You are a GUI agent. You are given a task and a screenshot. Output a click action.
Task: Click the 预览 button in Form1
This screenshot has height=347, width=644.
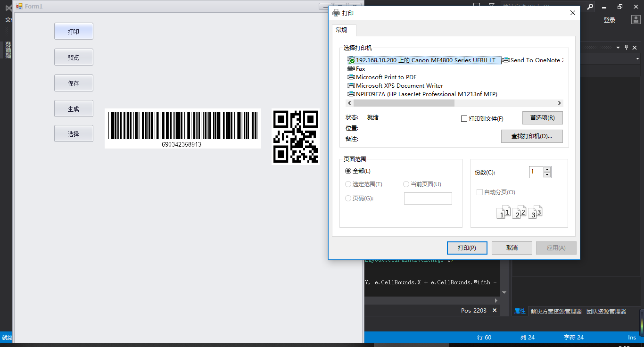74,57
